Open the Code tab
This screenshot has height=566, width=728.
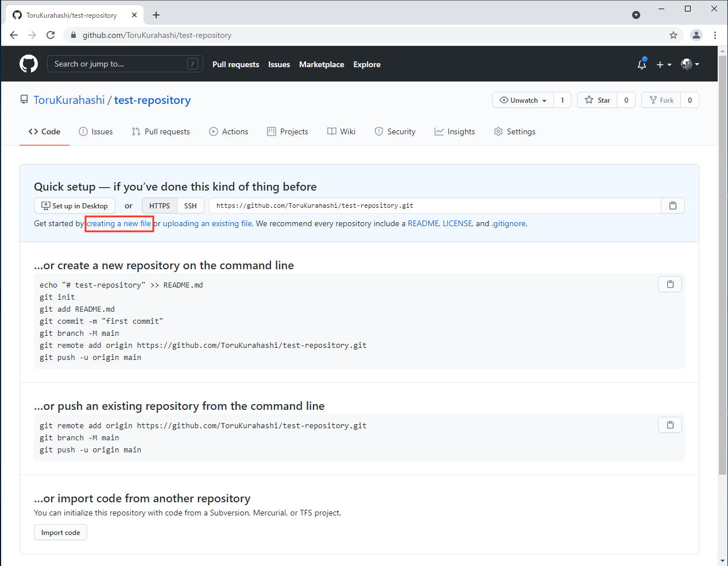pos(44,131)
